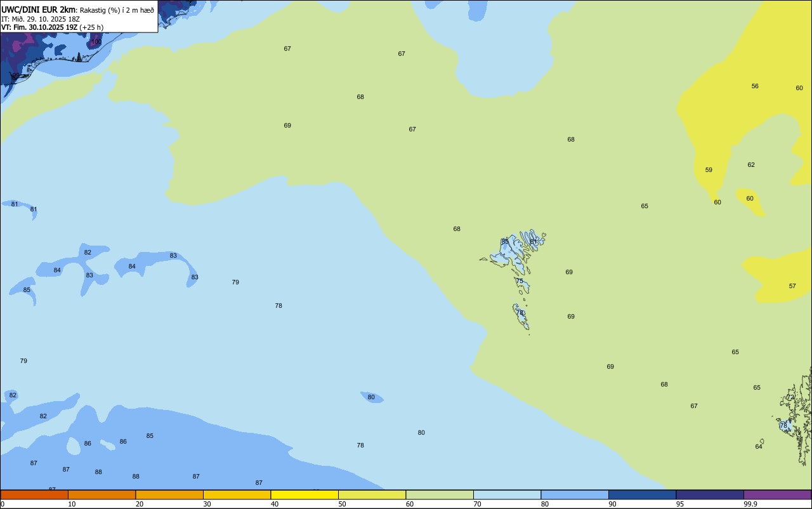Viewport: 812px width, 509px height.
Task: Pick the amber 20–30 legend swatch
Action: pos(169,494)
